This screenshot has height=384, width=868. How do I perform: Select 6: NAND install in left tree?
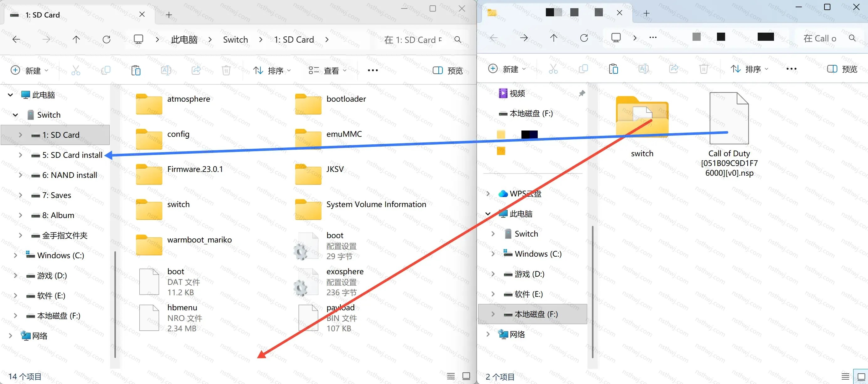(70, 175)
